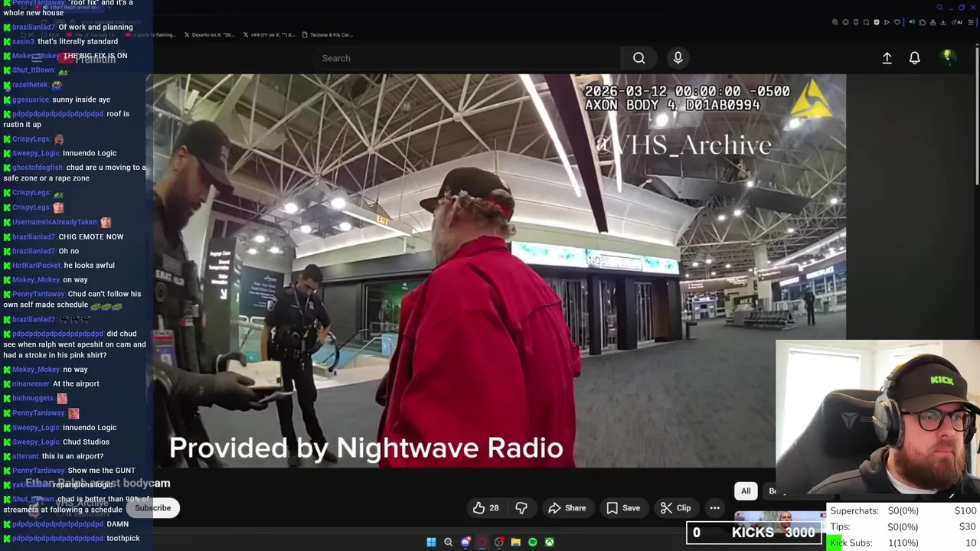
Task: Click chat message 'toothpick'
Action: pos(123,539)
